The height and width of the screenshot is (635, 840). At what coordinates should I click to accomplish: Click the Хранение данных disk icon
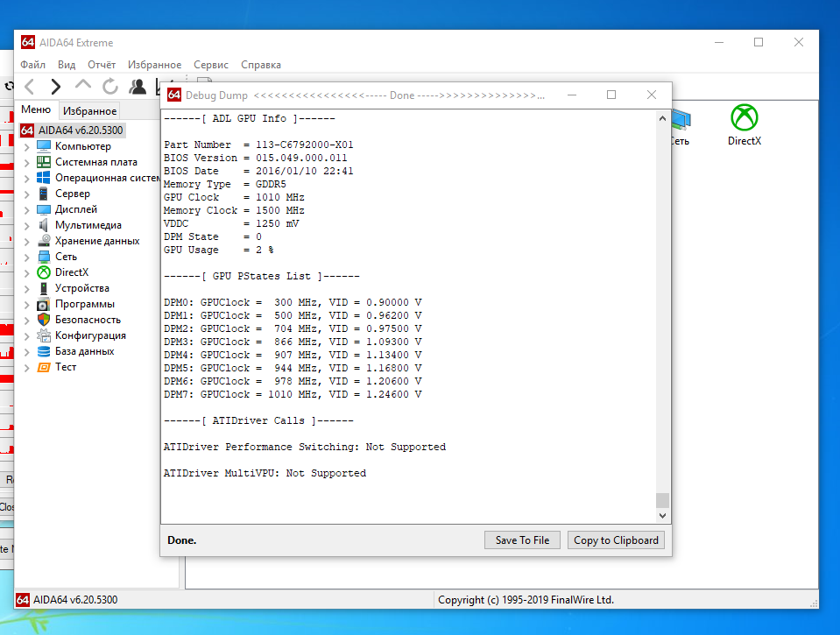point(44,241)
